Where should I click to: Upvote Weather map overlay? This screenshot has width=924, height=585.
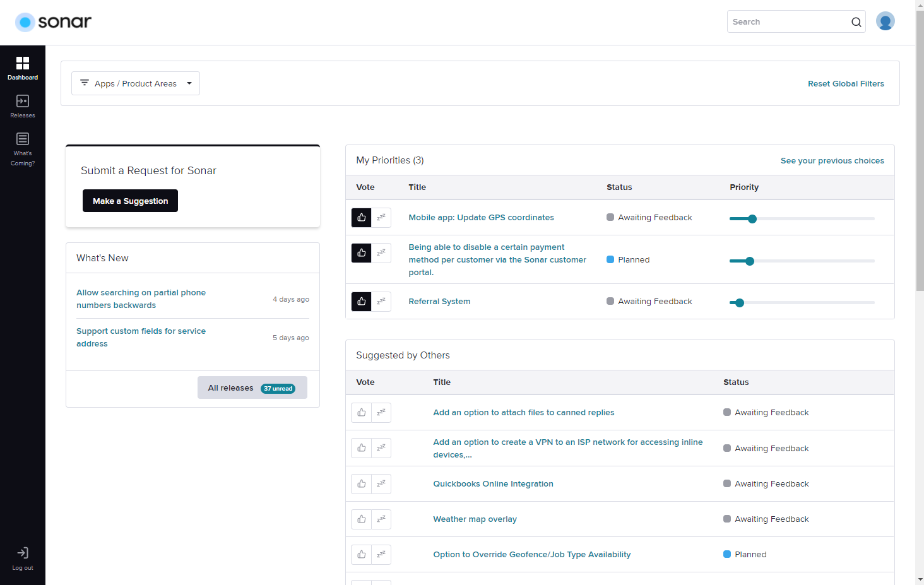click(x=362, y=519)
